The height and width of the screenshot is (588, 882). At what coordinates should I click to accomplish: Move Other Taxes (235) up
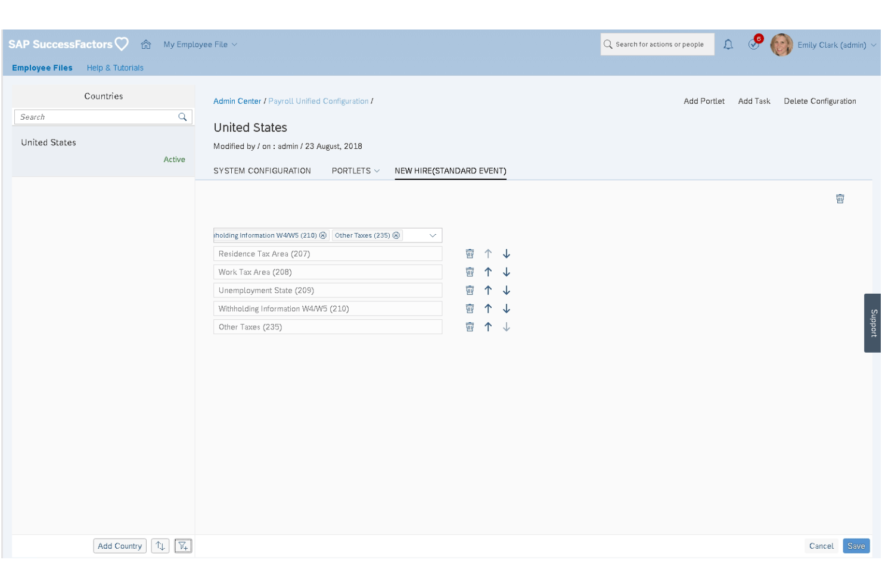tap(488, 327)
